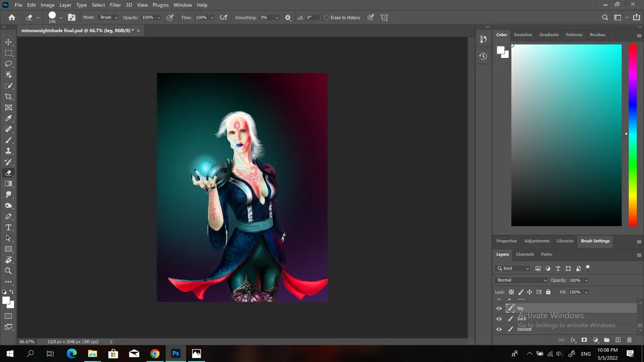Open File Explorer from the taskbar
Screen dimensions: 644x362
click(x=92, y=354)
